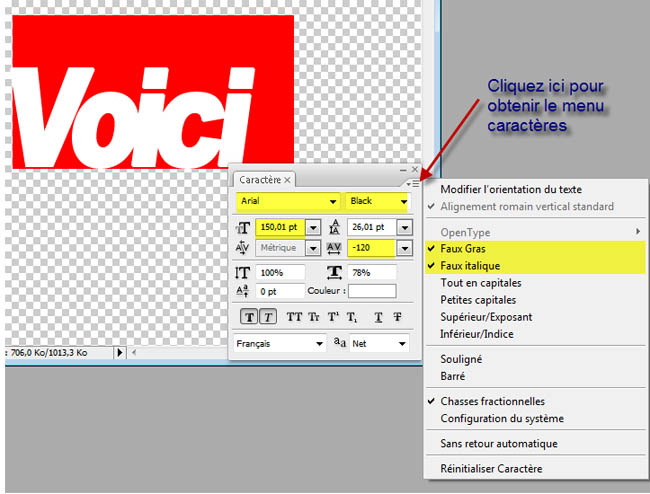
Task: Close the Caractère panel window
Action: [415, 170]
